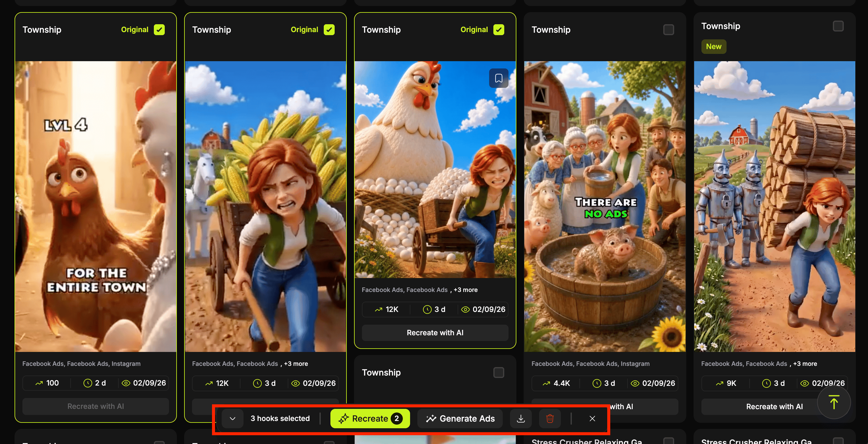Viewport: 868px width, 444px height.
Task: Click the trend icon beside 9K
Action: [720, 383]
